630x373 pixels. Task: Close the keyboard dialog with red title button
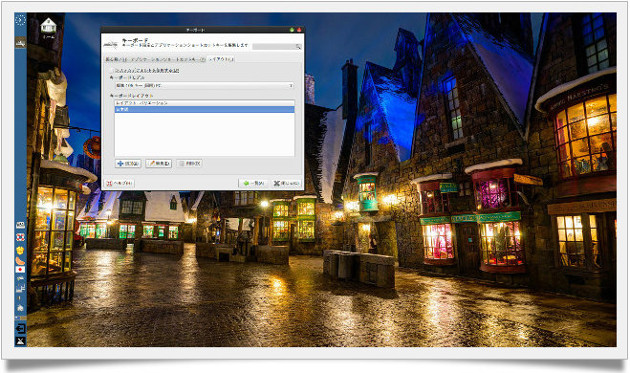[299, 30]
